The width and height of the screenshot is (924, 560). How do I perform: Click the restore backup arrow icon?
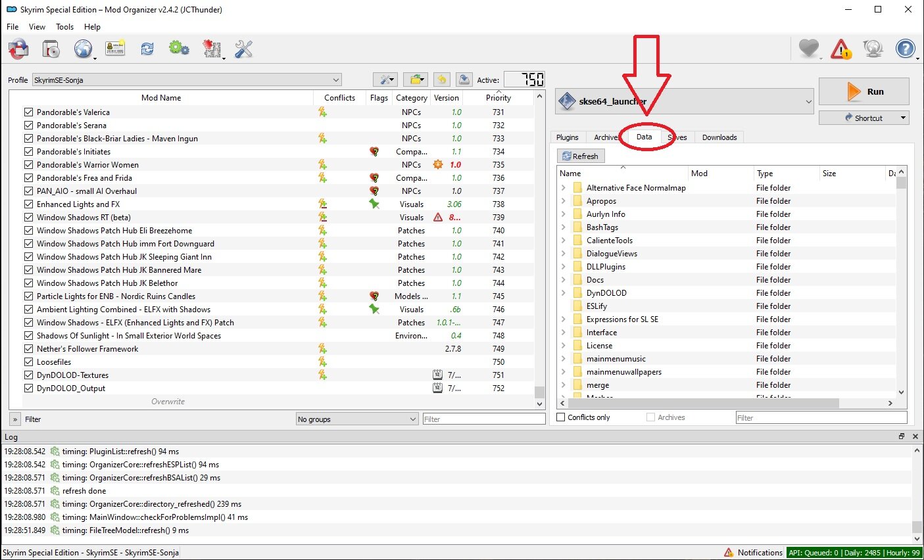click(442, 80)
